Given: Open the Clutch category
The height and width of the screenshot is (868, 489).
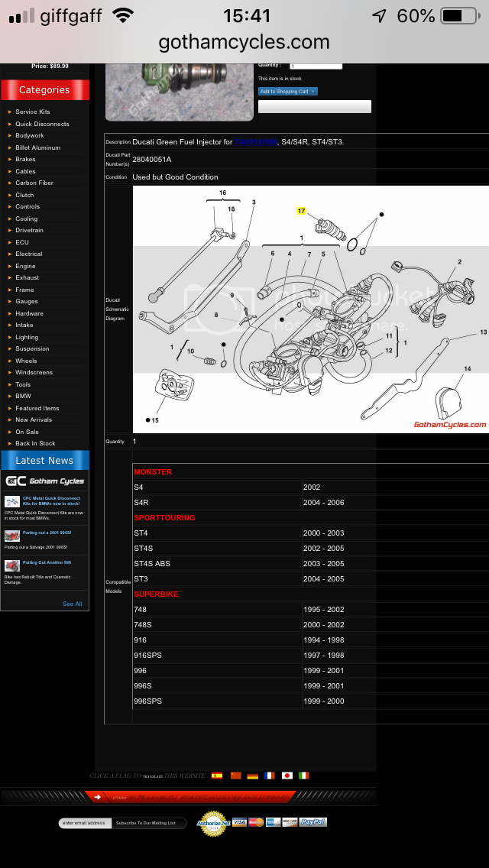Looking at the screenshot, I should (x=24, y=195).
